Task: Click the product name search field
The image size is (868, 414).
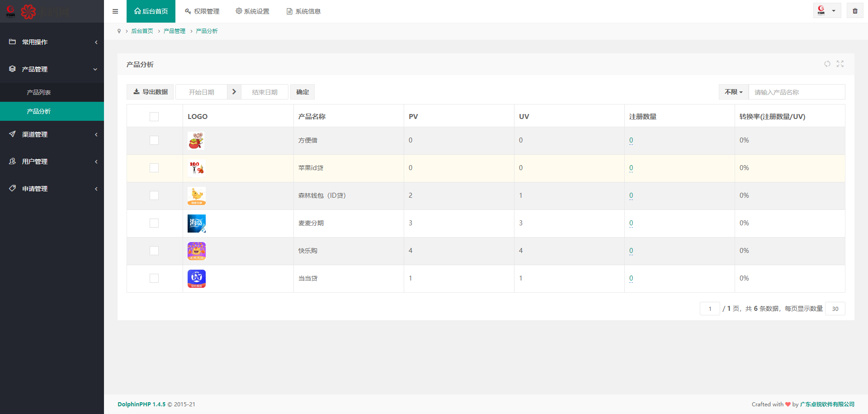Action: [797, 92]
